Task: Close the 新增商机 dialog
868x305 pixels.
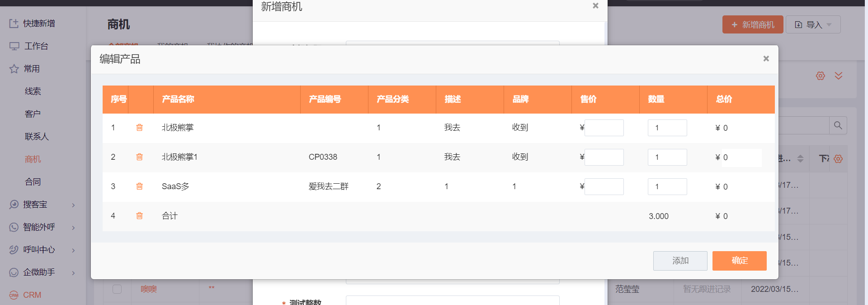Action: [x=595, y=5]
